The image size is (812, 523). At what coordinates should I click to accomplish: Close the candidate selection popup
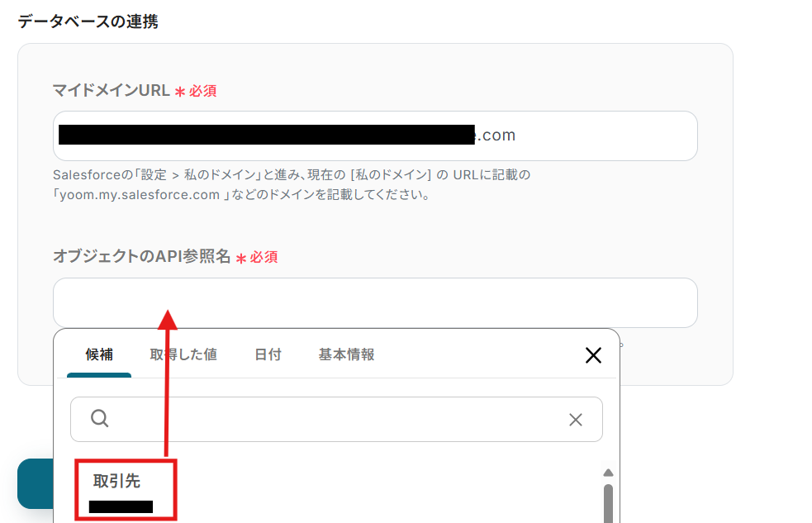click(593, 355)
